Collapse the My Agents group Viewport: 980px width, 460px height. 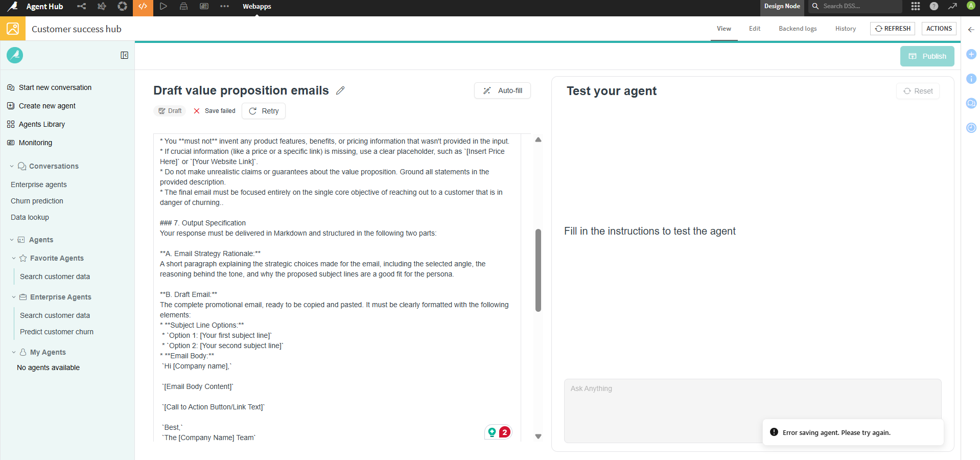[x=14, y=352]
